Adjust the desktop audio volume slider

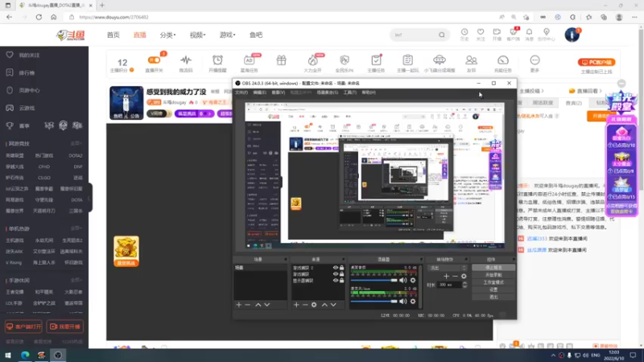(374, 280)
